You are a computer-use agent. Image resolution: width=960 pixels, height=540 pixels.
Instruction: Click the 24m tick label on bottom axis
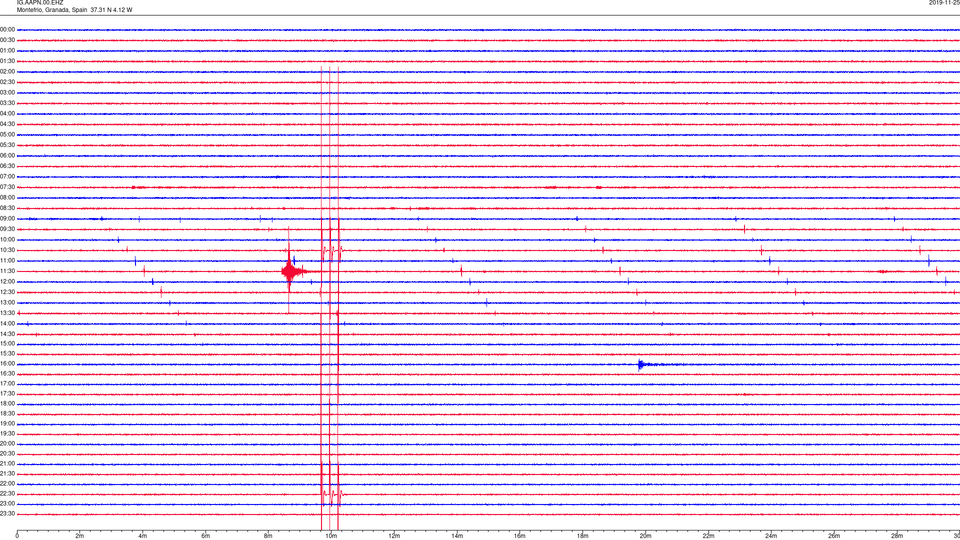click(x=771, y=536)
